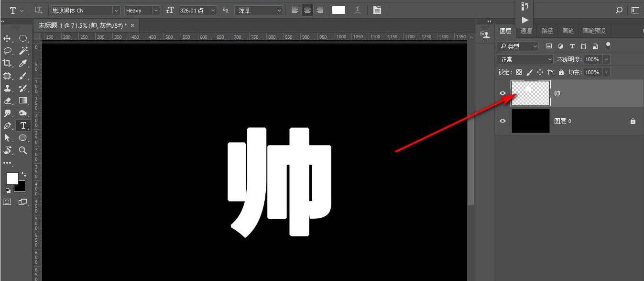Image resolution: width=644 pixels, height=281 pixels.
Task: Select the Move tool
Action: (7, 38)
